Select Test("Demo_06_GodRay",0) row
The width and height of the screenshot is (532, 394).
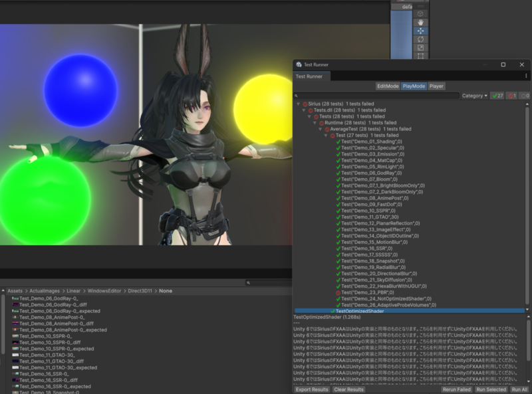[x=372, y=173]
